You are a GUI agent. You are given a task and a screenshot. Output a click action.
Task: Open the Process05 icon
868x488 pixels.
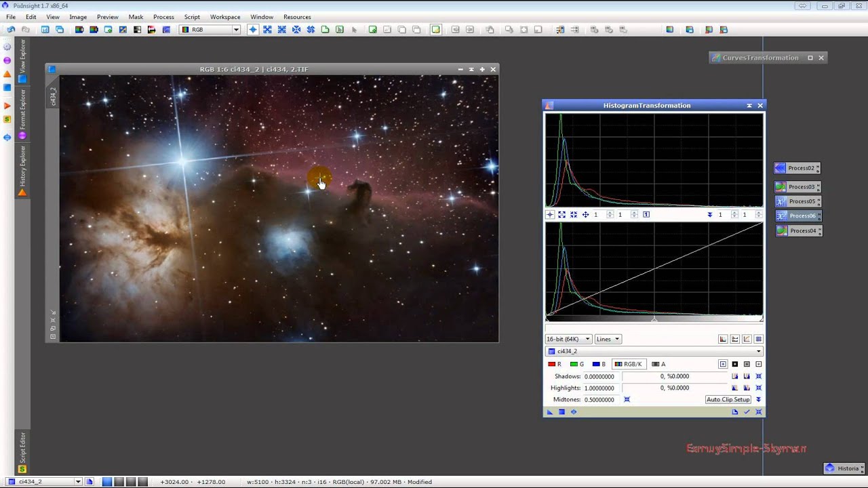coord(797,201)
